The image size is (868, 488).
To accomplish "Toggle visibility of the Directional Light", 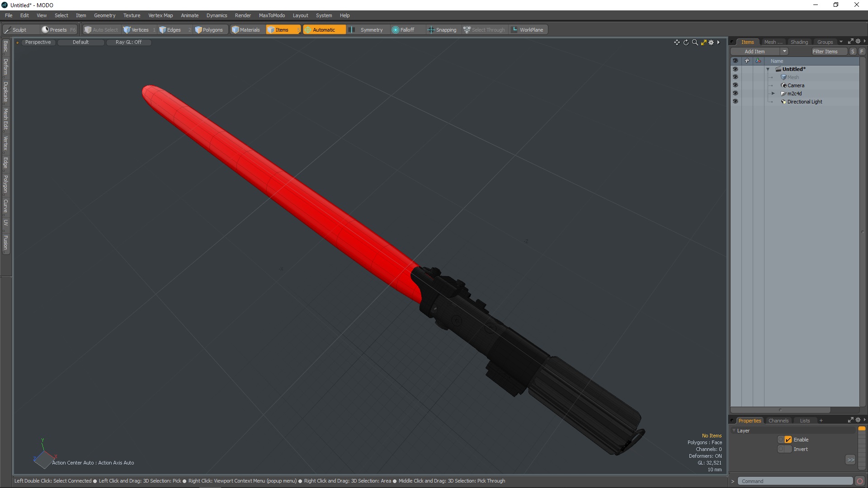I will coord(735,102).
